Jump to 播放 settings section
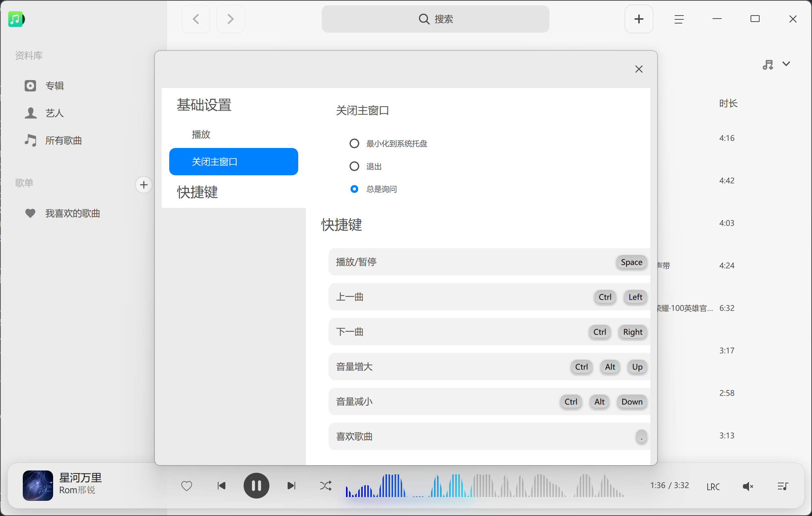812x516 pixels. coord(234,134)
